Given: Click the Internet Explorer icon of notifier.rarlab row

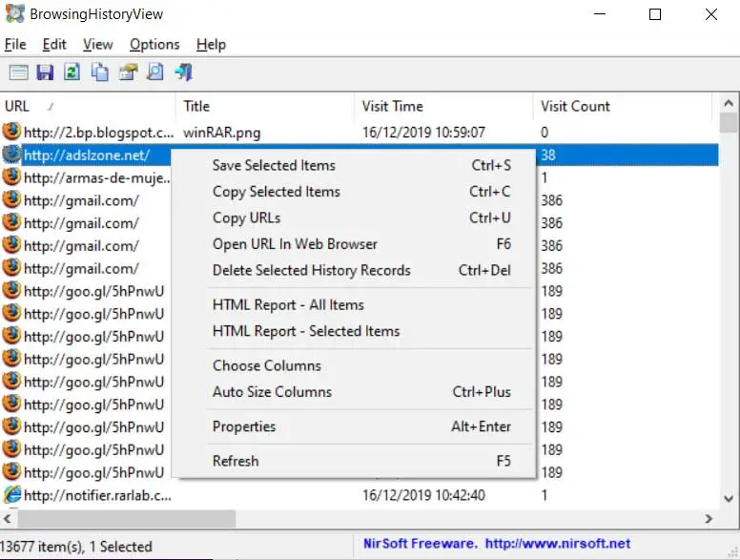Looking at the screenshot, I should (11, 494).
